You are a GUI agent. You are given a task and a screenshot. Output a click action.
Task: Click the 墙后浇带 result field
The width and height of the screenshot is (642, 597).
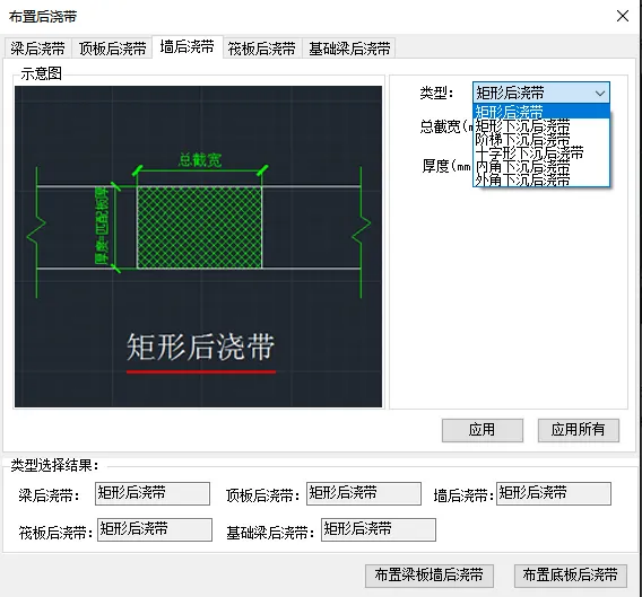[x=553, y=493]
